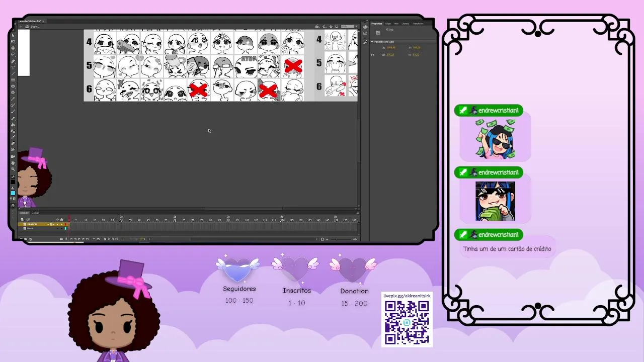Click the money sunglasses emote in chat

tap(496, 139)
